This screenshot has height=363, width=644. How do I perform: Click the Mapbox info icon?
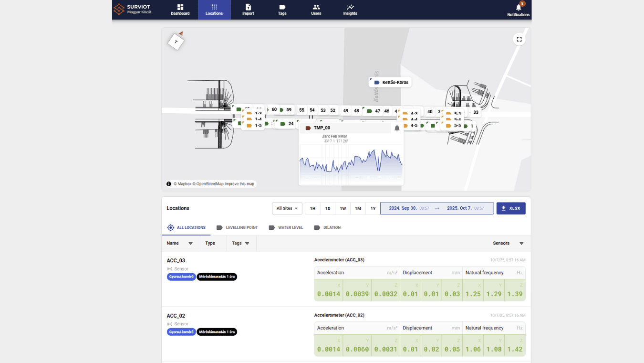coord(168,184)
